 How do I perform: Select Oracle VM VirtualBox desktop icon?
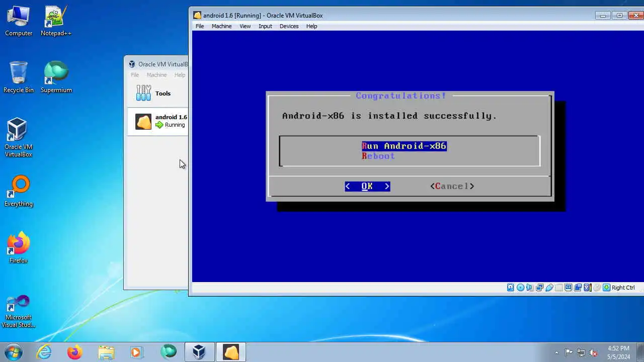pos(19,138)
